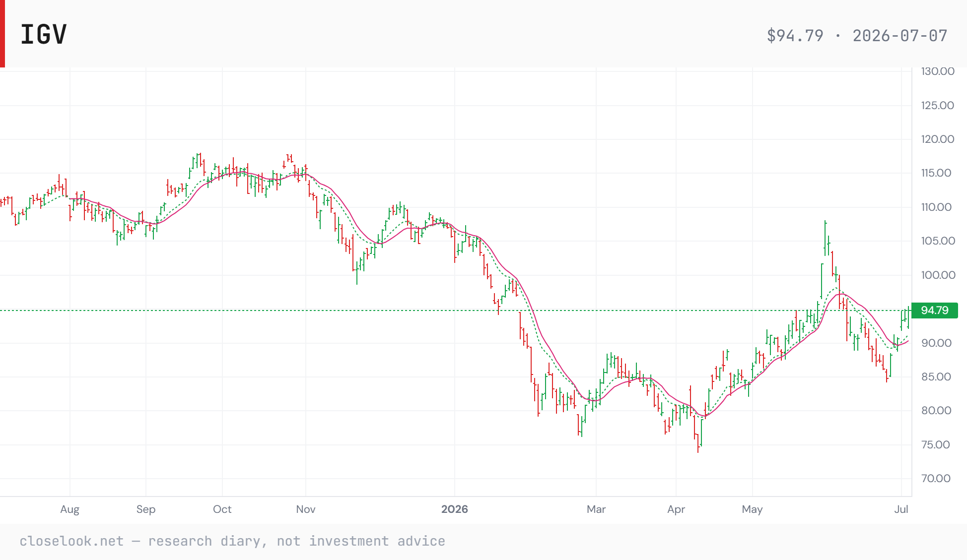Click the 70.00 price axis label
The height and width of the screenshot is (560, 967).
[936, 479]
